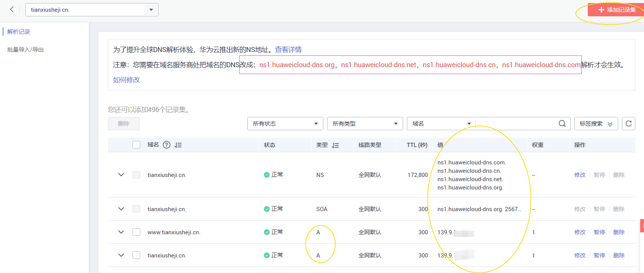Open the 解析记录 tab in sidebar

point(19,32)
